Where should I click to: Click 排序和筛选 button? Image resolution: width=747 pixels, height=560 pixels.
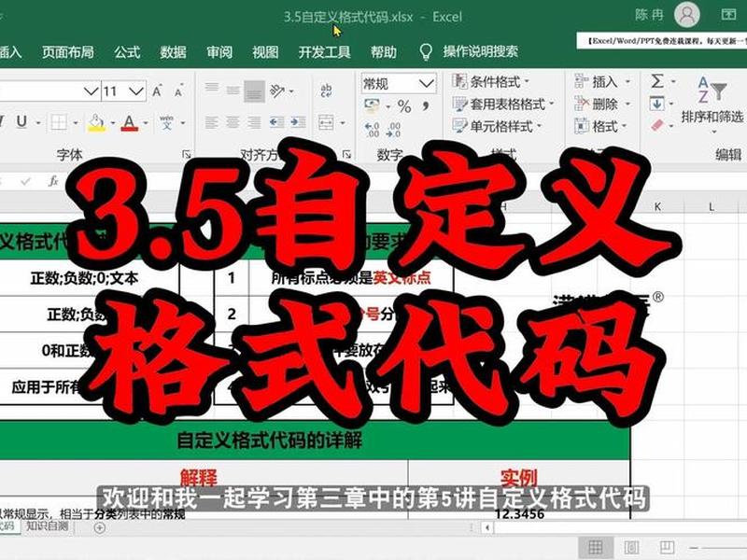[x=712, y=105]
